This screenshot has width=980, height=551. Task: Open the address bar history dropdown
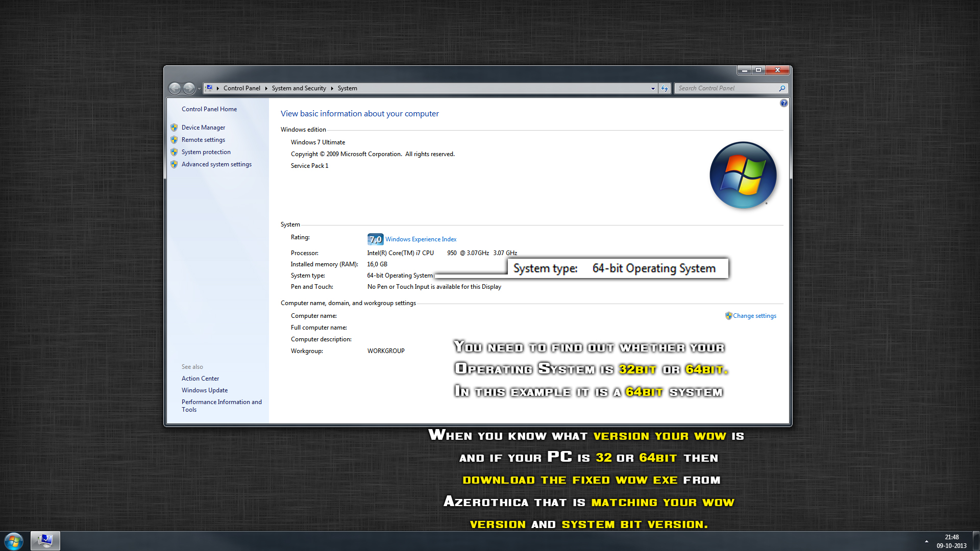(653, 88)
